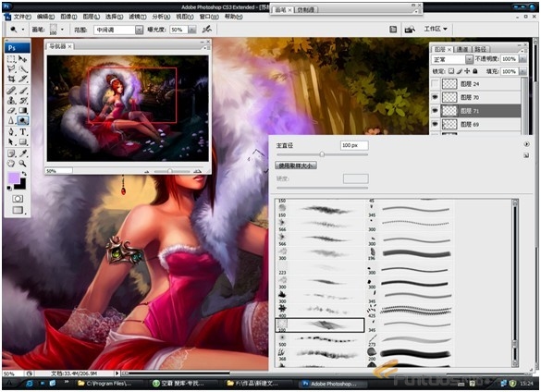Screen dimensions: 541x392
Task: Open the 滤镜 menu
Action: [138, 17]
